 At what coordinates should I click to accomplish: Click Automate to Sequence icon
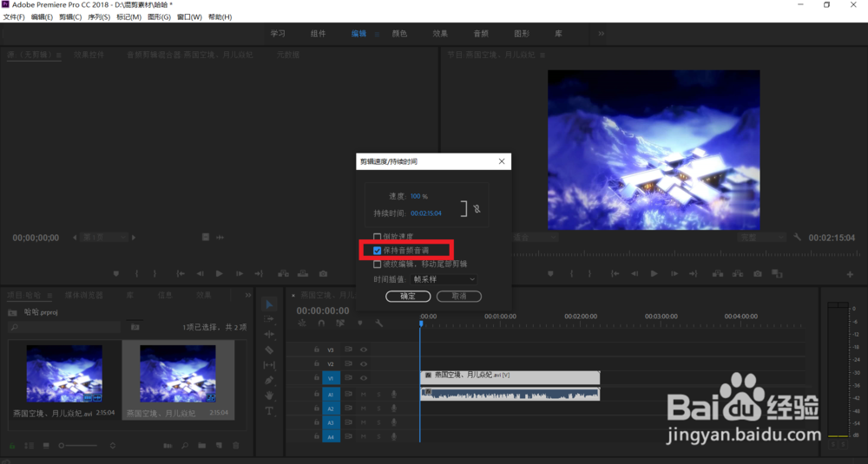pyautogui.click(x=168, y=446)
